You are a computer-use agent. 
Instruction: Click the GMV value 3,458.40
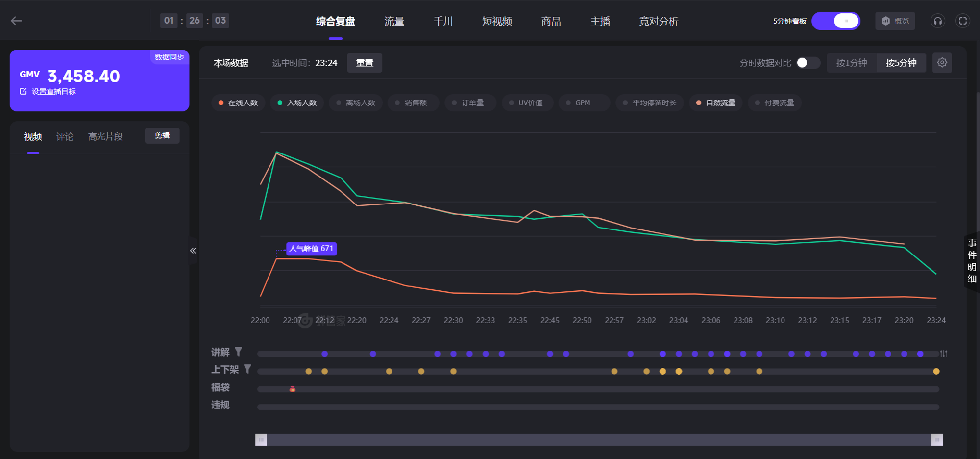[x=83, y=76]
